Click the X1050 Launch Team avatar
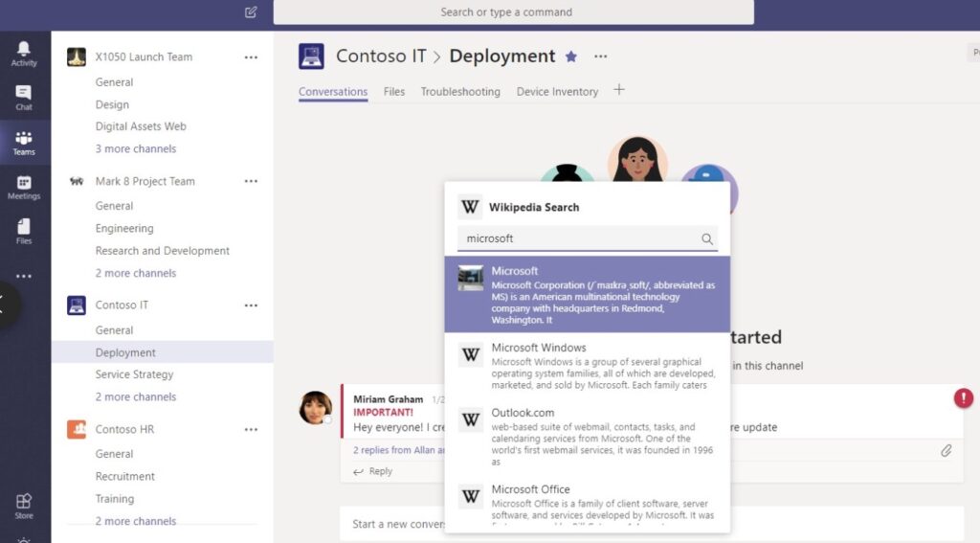Image resolution: width=980 pixels, height=543 pixels. pos(77,57)
